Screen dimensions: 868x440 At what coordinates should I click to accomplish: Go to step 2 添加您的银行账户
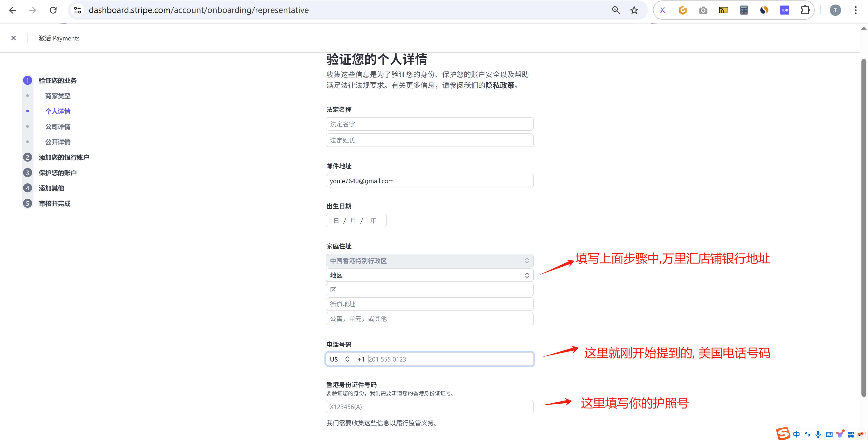coord(64,157)
